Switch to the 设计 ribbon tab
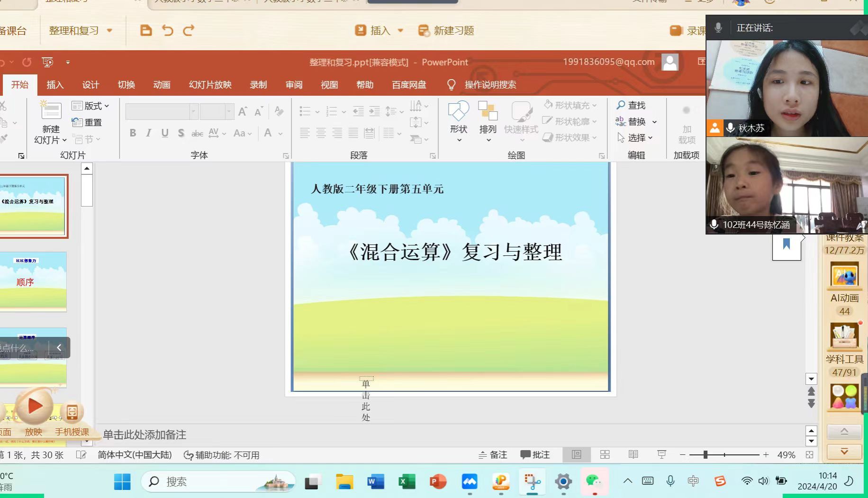Screen dimensions: 868x498 coord(90,85)
